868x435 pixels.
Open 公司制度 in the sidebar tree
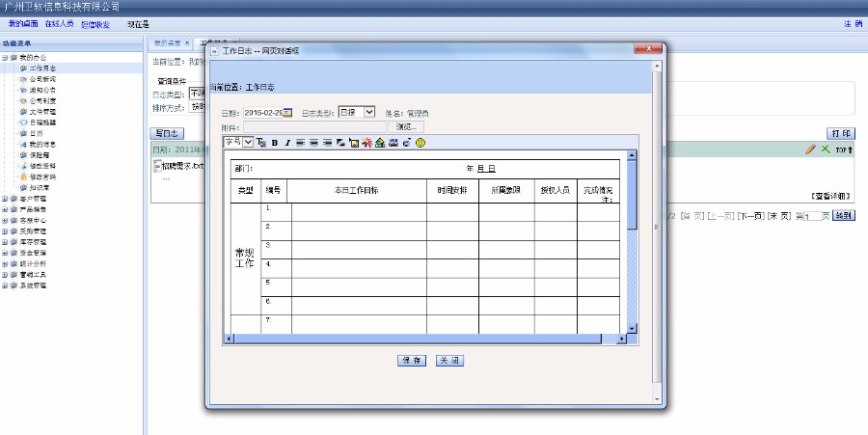coord(42,100)
